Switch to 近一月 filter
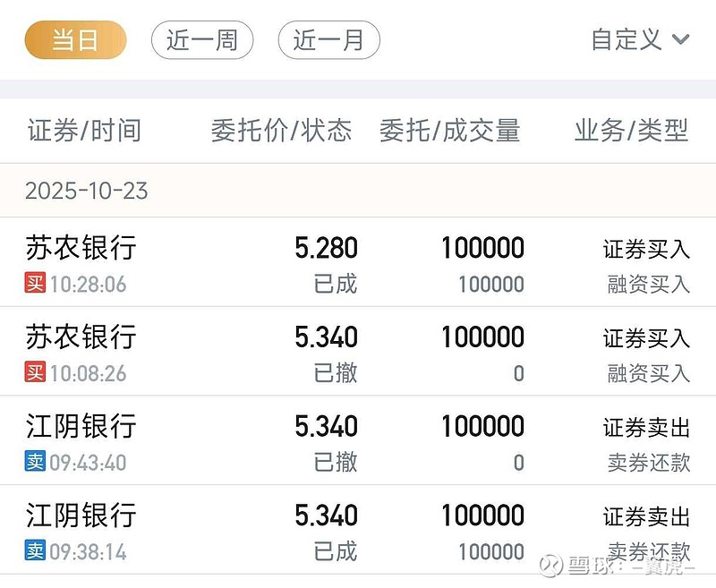 tap(328, 40)
